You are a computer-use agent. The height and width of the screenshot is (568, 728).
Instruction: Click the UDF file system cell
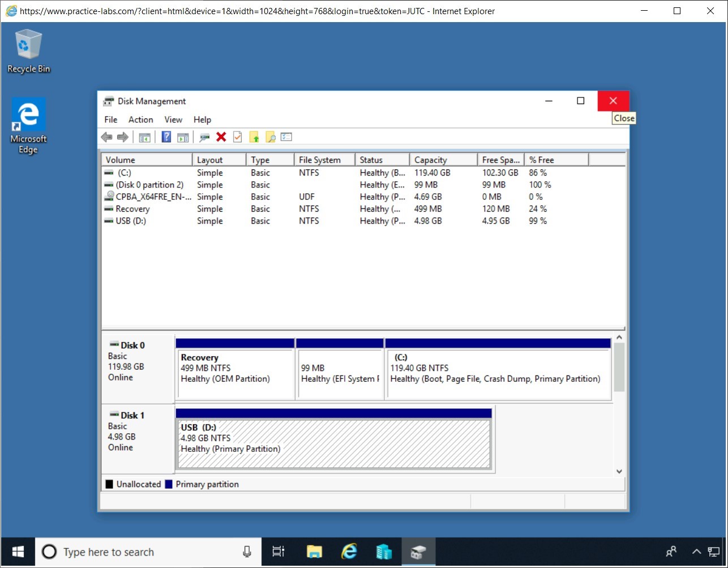pyautogui.click(x=308, y=197)
